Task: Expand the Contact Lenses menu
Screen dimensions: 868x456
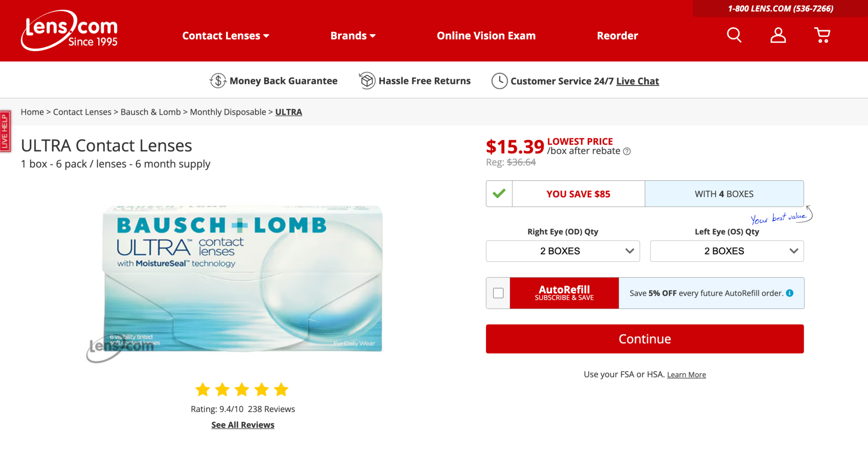Action: [x=226, y=36]
